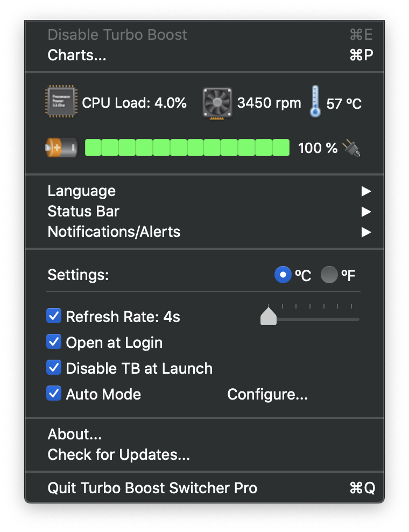Toggle the Disable TB at Launch checkbox

[x=54, y=367]
